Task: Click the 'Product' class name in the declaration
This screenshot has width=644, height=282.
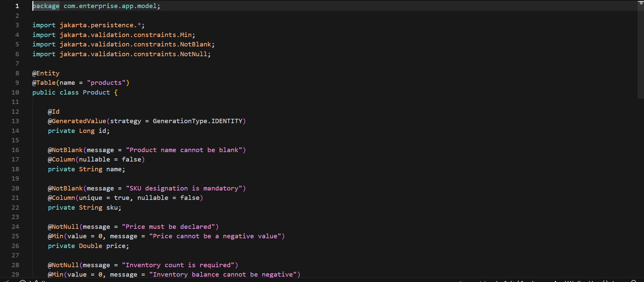Action: 96,93
